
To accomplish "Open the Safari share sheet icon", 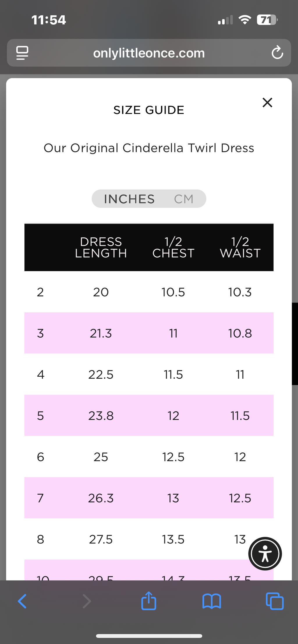I will pyautogui.click(x=149, y=600).
